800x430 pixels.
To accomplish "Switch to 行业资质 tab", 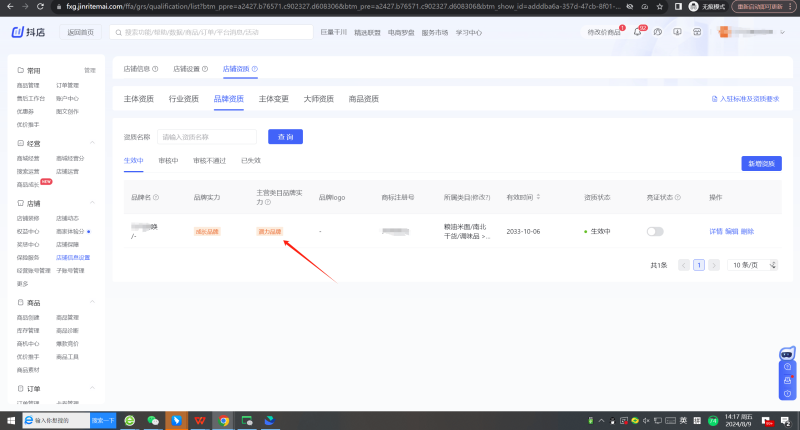I will (184, 99).
